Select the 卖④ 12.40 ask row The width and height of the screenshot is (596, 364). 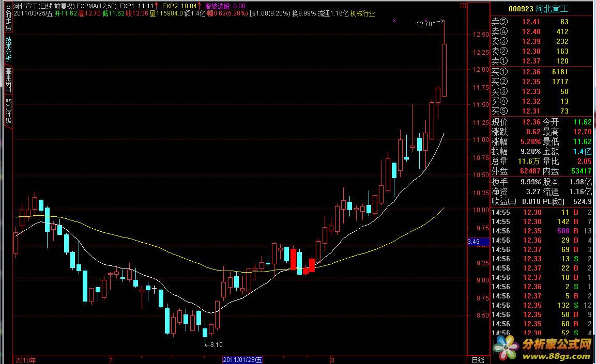pos(541,31)
